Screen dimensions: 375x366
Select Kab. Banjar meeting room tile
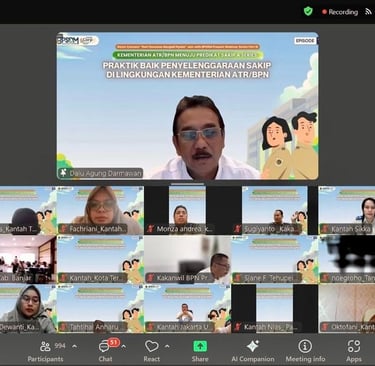coord(28,259)
